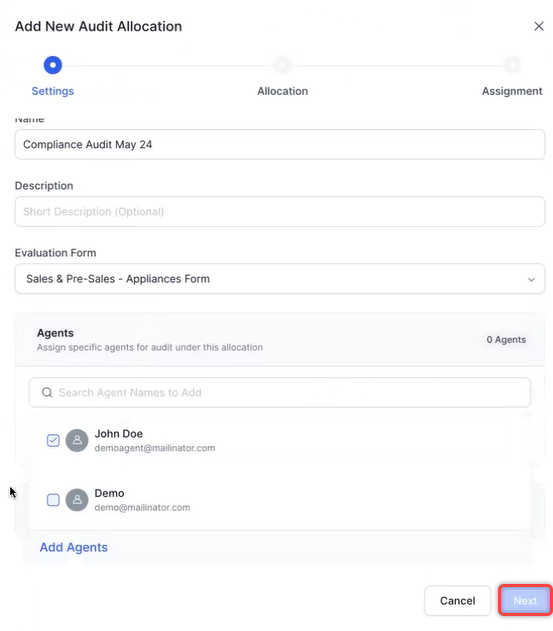The image size is (553, 631).
Task: Open the Sales & Pre-Sales Appliances Form selector
Action: pyautogui.click(x=280, y=279)
